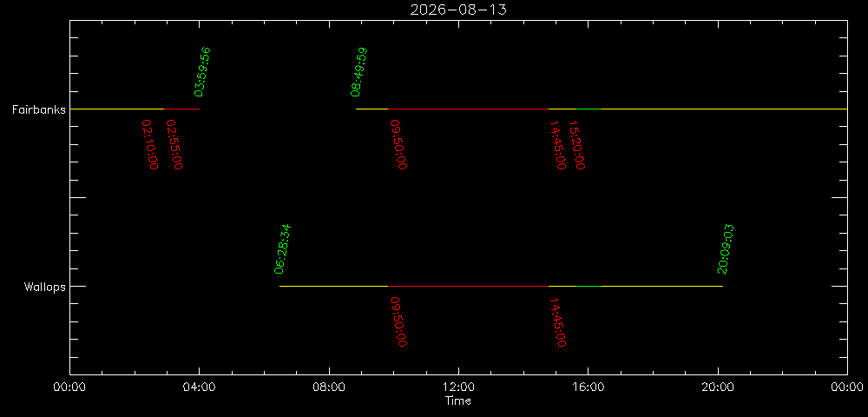Select the 2026-08-13 plot title

[x=458, y=10]
